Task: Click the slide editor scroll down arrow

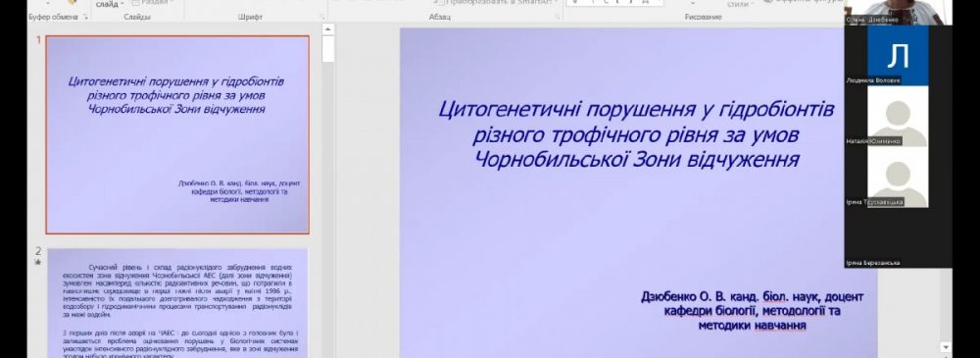Action: (946, 347)
